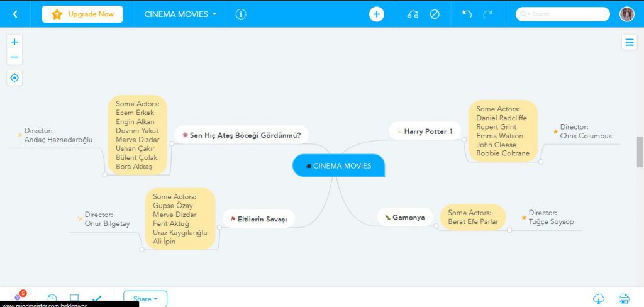The width and height of the screenshot is (644, 307).
Task: Expand the Share dropdown button
Action: point(145,299)
